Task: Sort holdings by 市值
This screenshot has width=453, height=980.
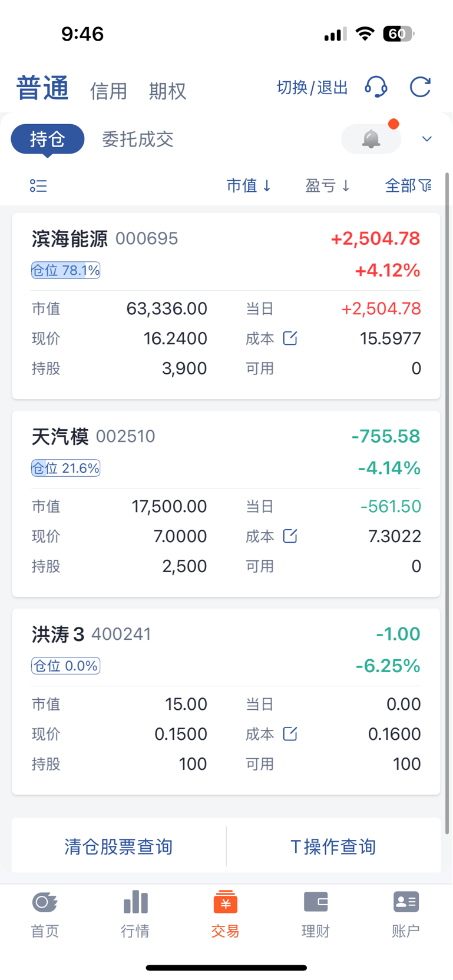Action: (249, 186)
